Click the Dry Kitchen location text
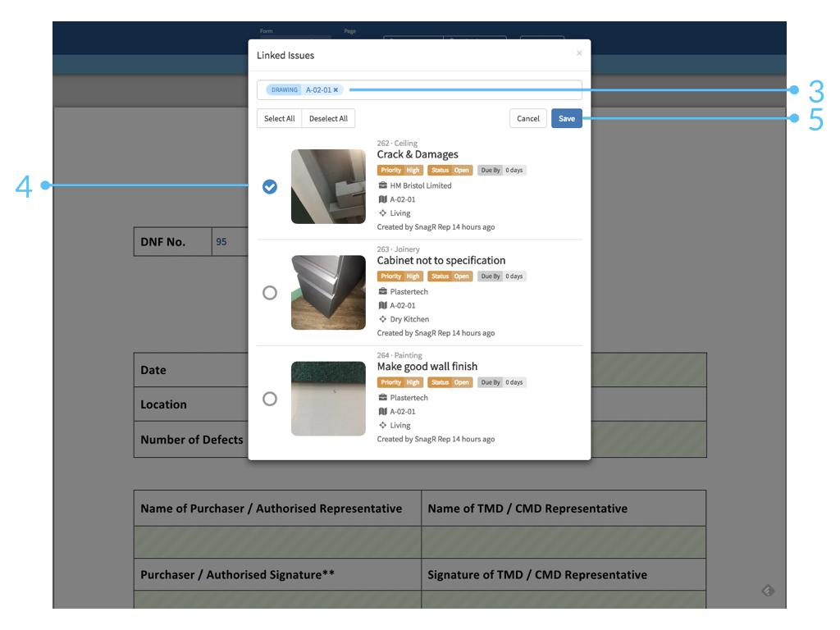The image size is (840, 630). coord(409,319)
